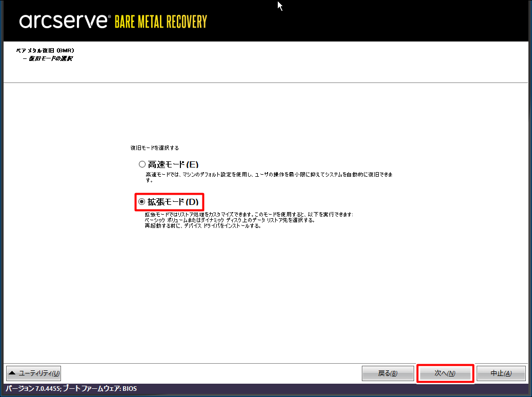Image resolution: width=532 pixels, height=397 pixels.
Task: Click the 次へ(N) button
Action: click(445, 373)
